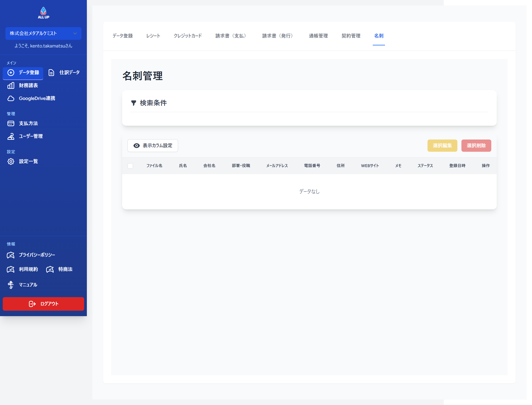
Task: Click the 会社名 column header
Action: pos(209,166)
